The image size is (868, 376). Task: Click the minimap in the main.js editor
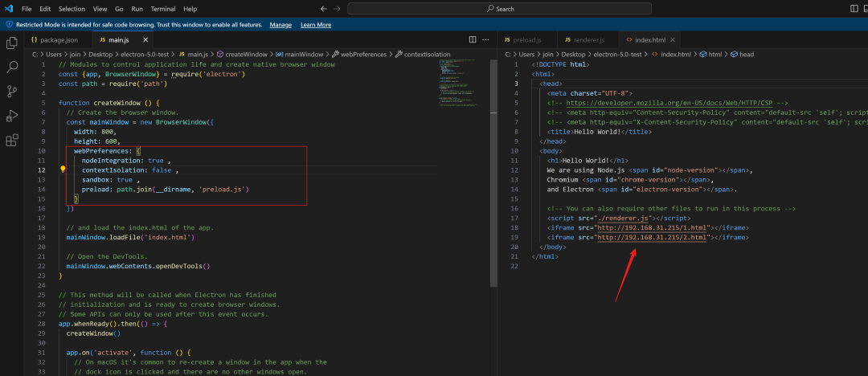[458, 83]
